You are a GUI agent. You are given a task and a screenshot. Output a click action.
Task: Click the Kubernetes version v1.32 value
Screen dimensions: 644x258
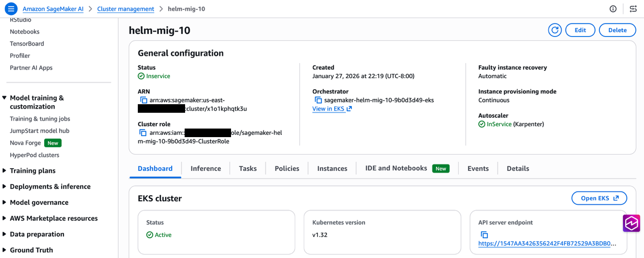pos(319,235)
